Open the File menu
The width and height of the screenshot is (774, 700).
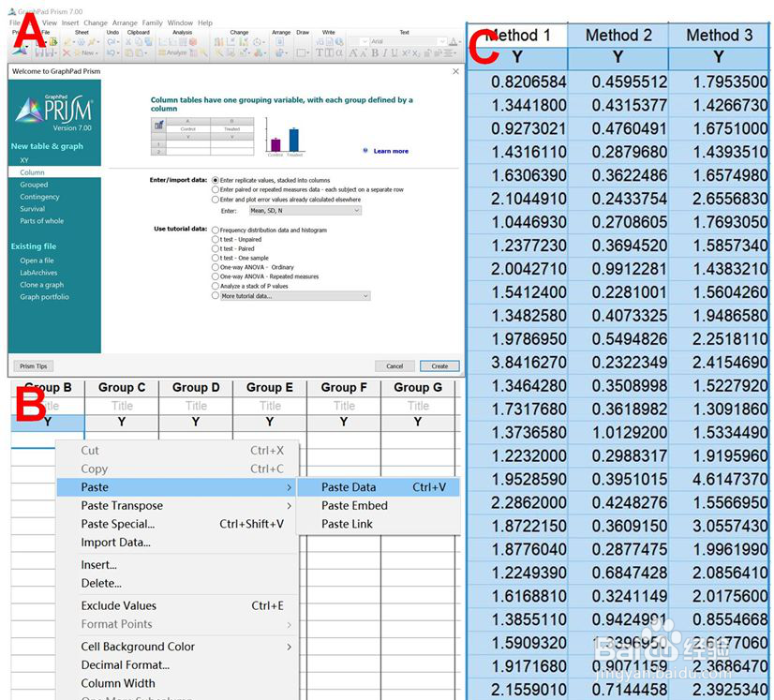click(x=14, y=22)
